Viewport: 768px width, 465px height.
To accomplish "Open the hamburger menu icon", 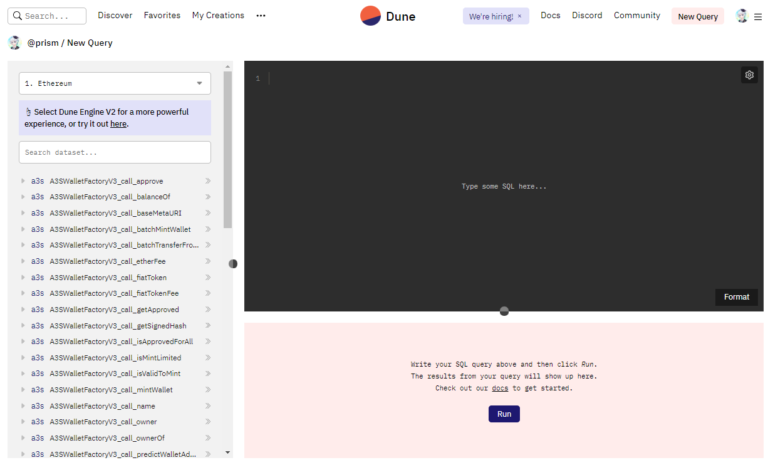I will coord(758,16).
